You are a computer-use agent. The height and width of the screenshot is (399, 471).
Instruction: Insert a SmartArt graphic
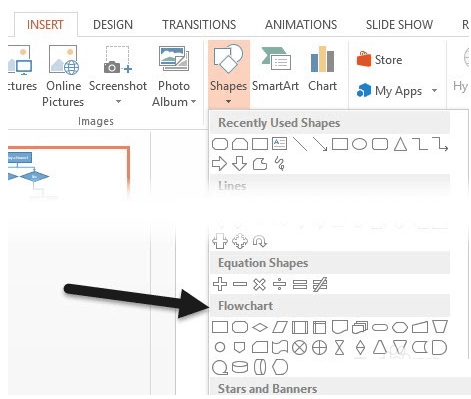click(x=275, y=69)
